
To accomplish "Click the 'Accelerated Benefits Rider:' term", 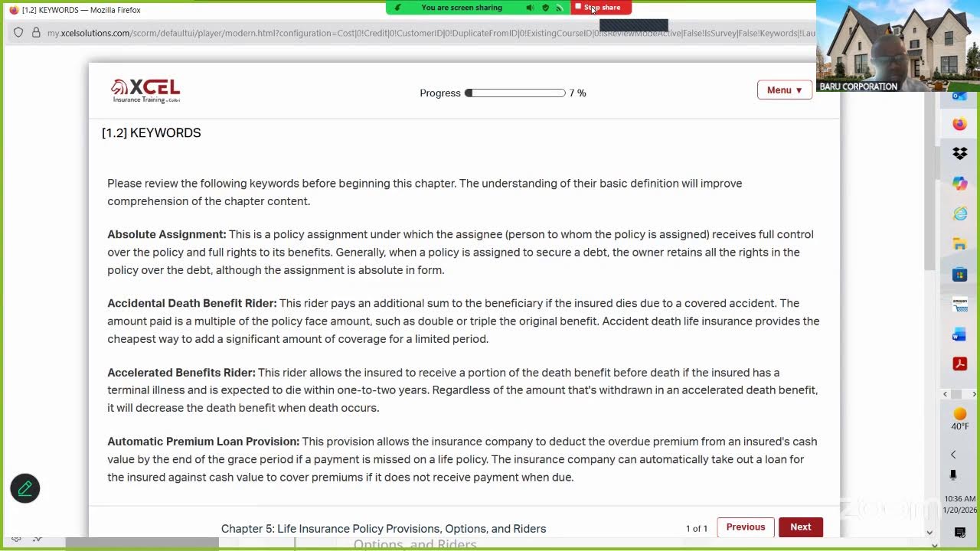I will tap(181, 373).
